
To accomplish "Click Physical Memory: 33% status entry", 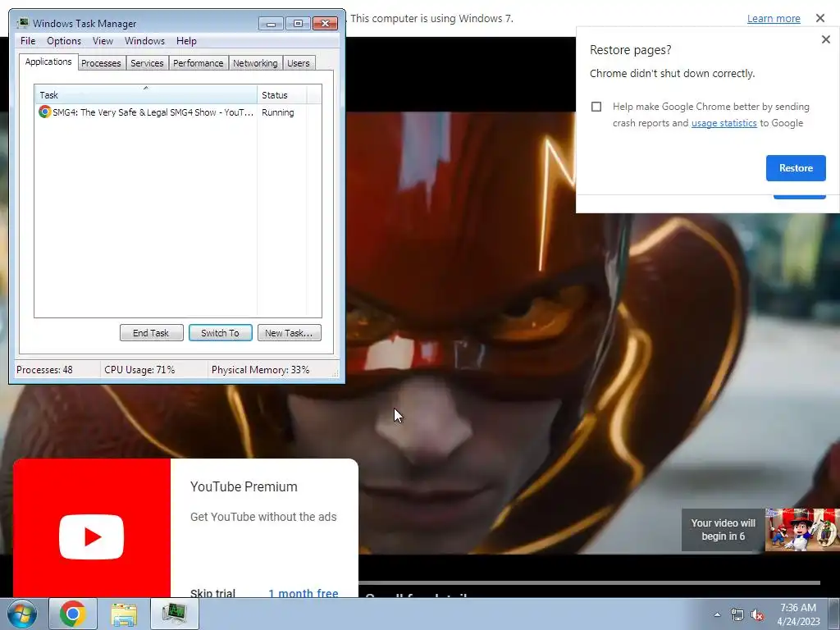I will tap(260, 370).
